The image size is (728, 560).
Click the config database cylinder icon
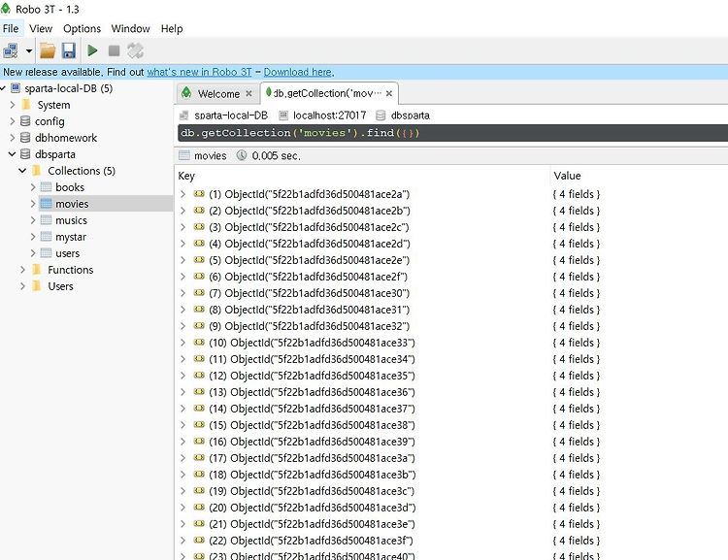[x=25, y=121]
